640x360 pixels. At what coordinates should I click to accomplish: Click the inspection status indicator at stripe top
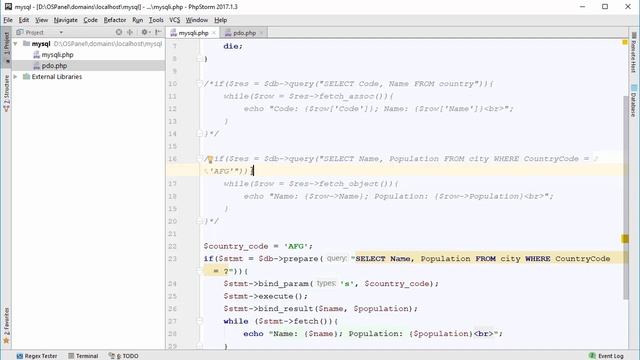coord(625,42)
